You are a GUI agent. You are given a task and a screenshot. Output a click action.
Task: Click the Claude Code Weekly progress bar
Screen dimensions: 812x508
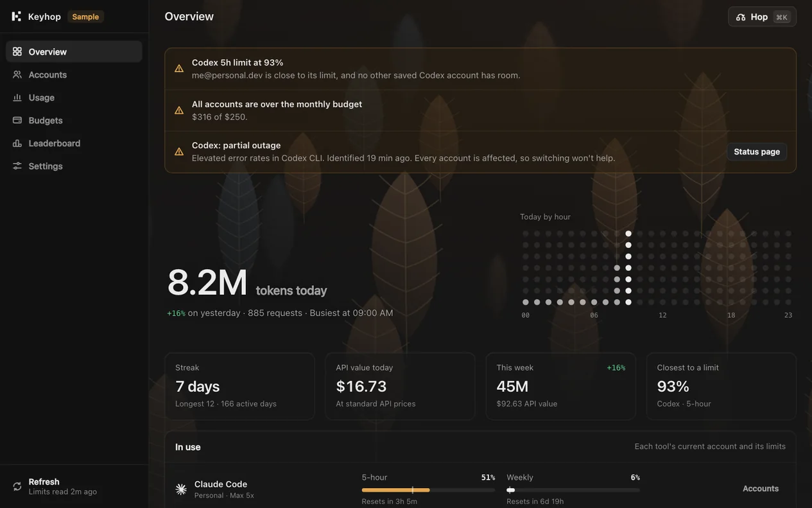[573, 490]
